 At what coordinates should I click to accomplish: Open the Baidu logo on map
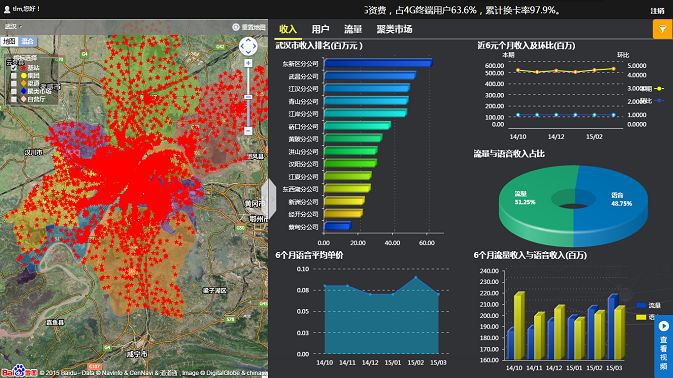tap(19, 371)
